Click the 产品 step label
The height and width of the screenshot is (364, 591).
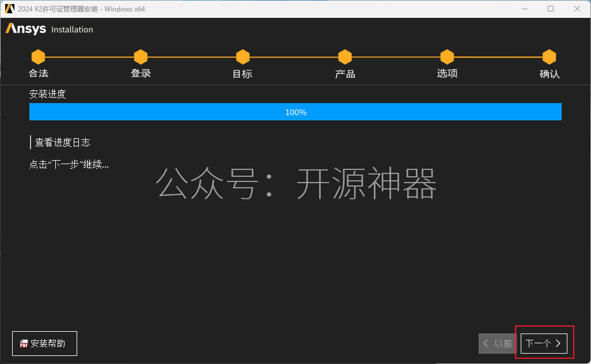point(345,74)
